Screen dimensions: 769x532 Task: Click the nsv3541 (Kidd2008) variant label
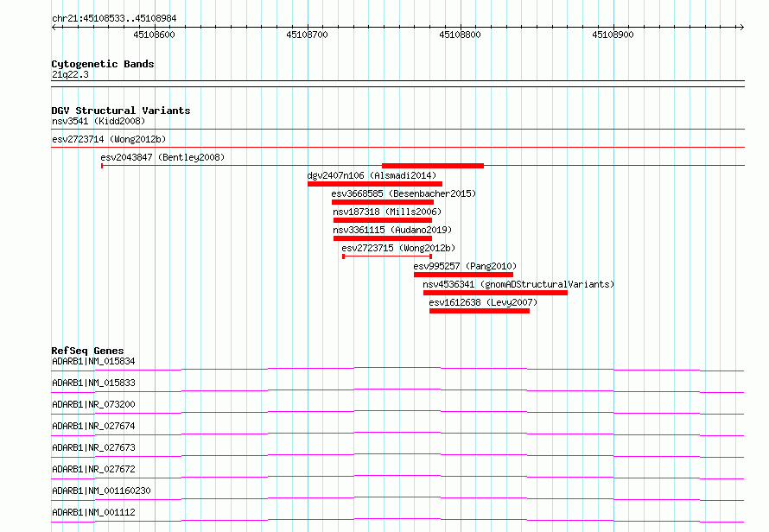99,121
